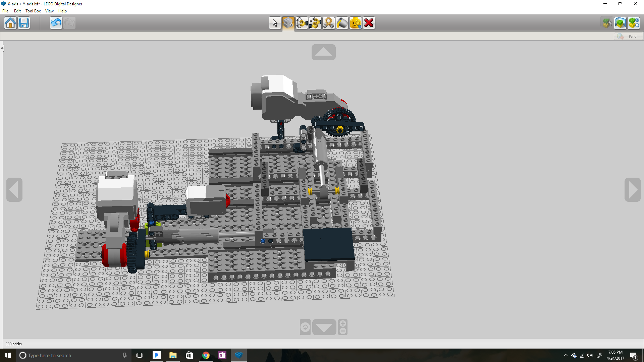This screenshot has height=362, width=644.
Task: Enable Building Guide mode
Action: click(x=634, y=23)
